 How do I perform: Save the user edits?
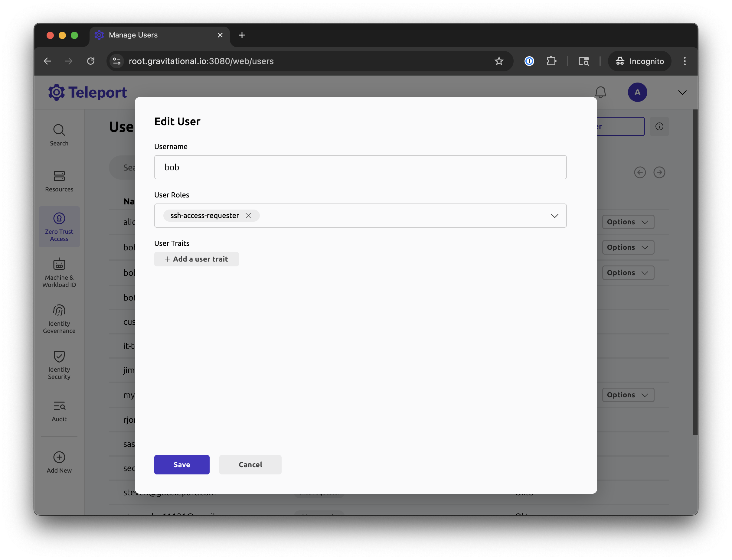(x=181, y=464)
